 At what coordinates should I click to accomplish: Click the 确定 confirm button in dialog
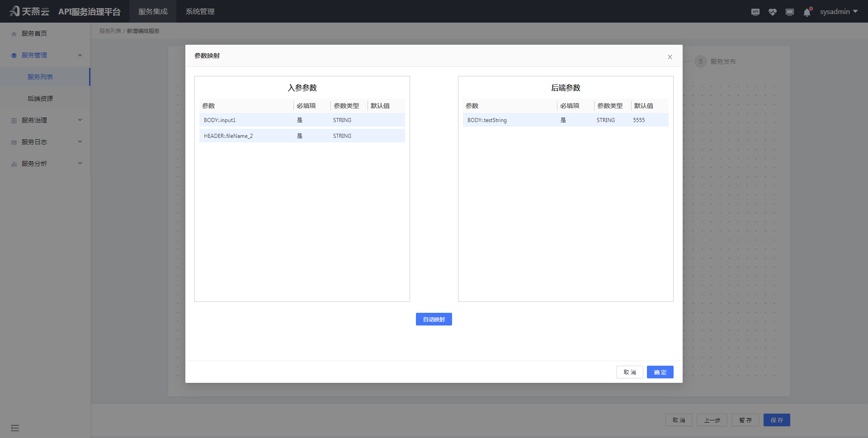coord(660,372)
